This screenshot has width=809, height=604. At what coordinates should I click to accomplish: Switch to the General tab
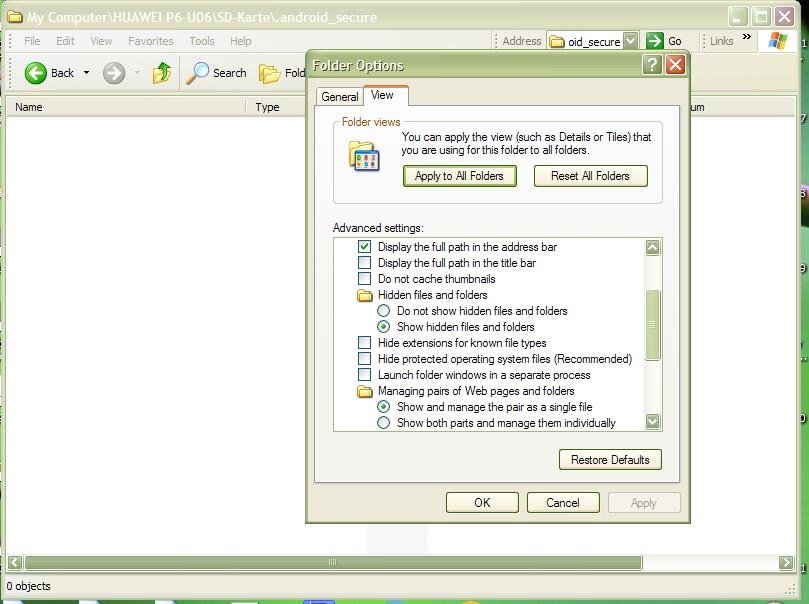339,97
